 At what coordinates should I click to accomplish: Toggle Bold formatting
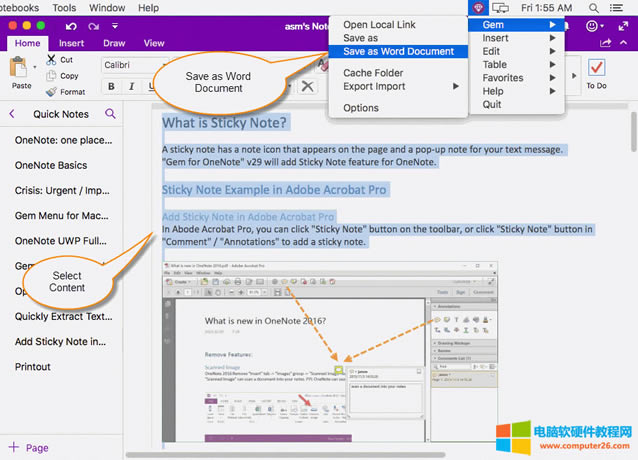109,87
